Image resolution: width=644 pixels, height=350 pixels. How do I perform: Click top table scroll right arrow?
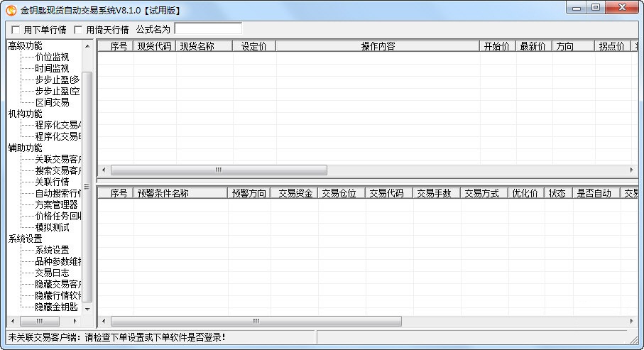632,170
